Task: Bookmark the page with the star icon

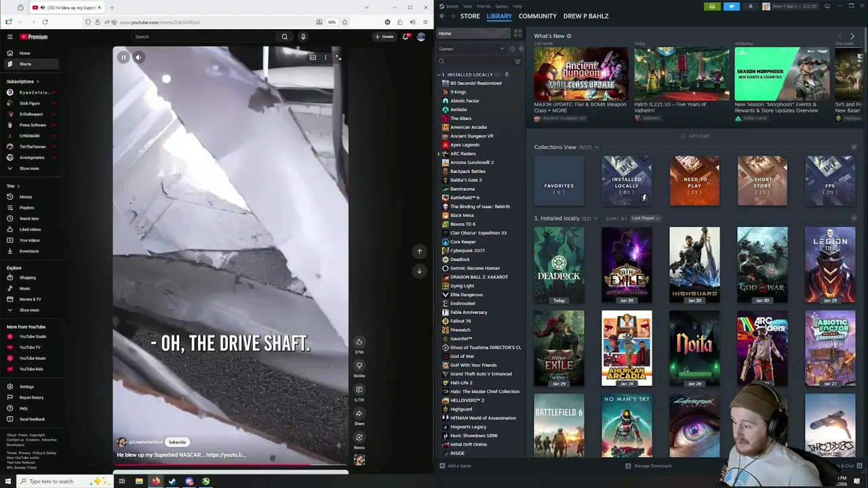Action: 344,22
